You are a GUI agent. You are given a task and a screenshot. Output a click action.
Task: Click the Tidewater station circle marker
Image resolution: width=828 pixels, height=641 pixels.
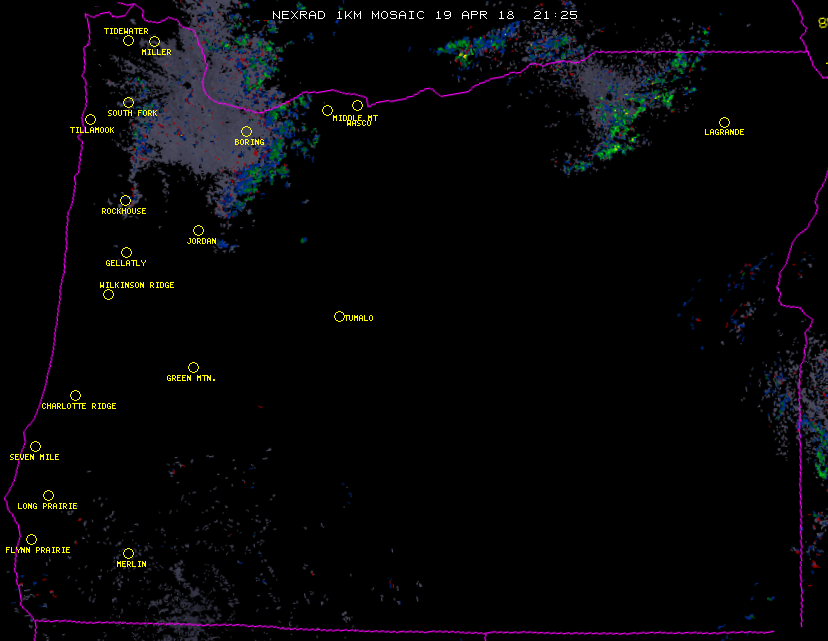128,41
